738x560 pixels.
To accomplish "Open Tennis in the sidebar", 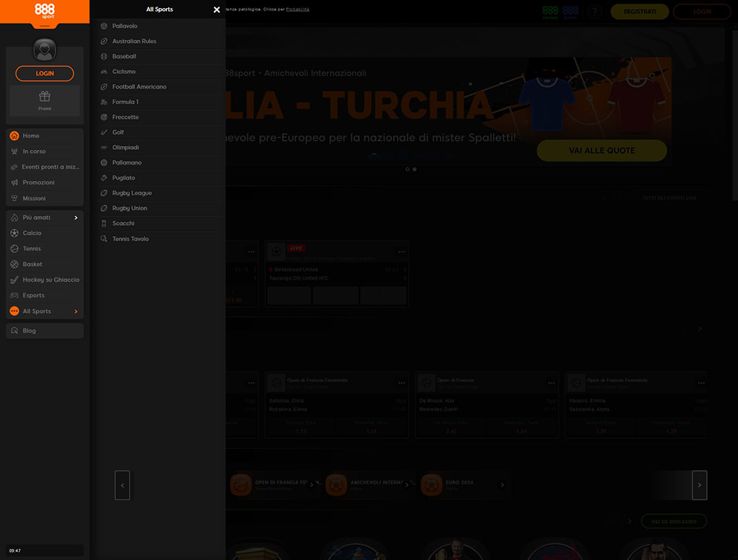I will point(45,249).
